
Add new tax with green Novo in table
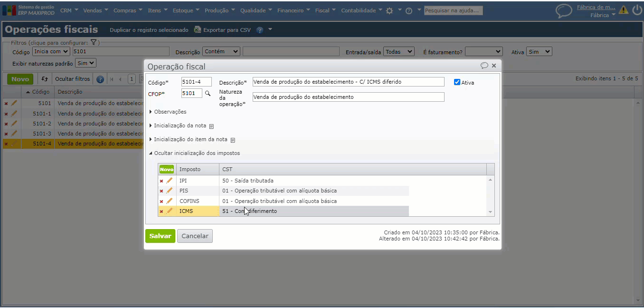pos(167,169)
